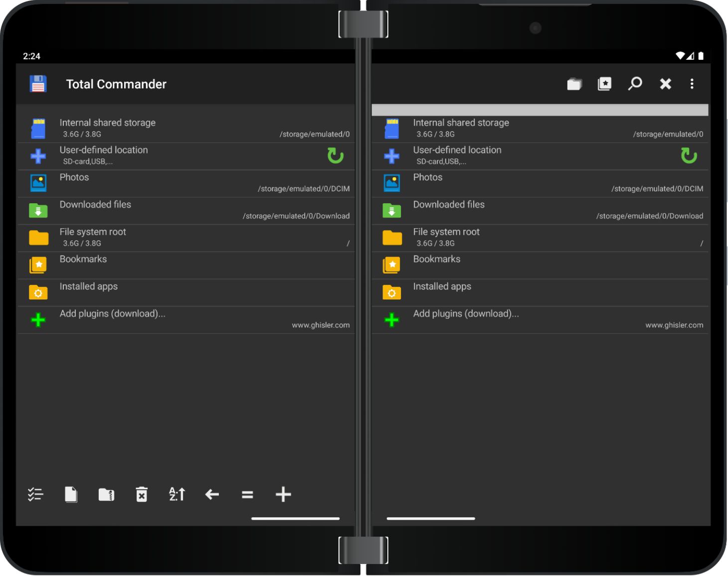This screenshot has width=728, height=576.
Task: Open Internal shared storage in left panel
Action: pos(186,129)
